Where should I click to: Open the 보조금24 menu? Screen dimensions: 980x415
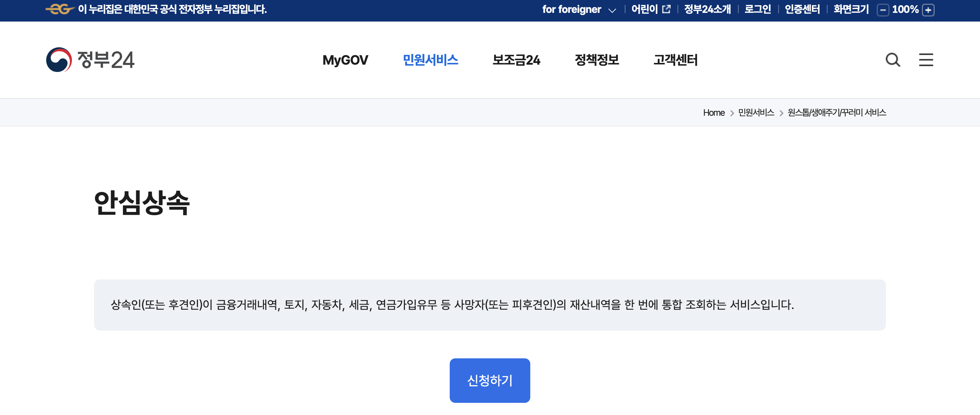click(x=516, y=60)
